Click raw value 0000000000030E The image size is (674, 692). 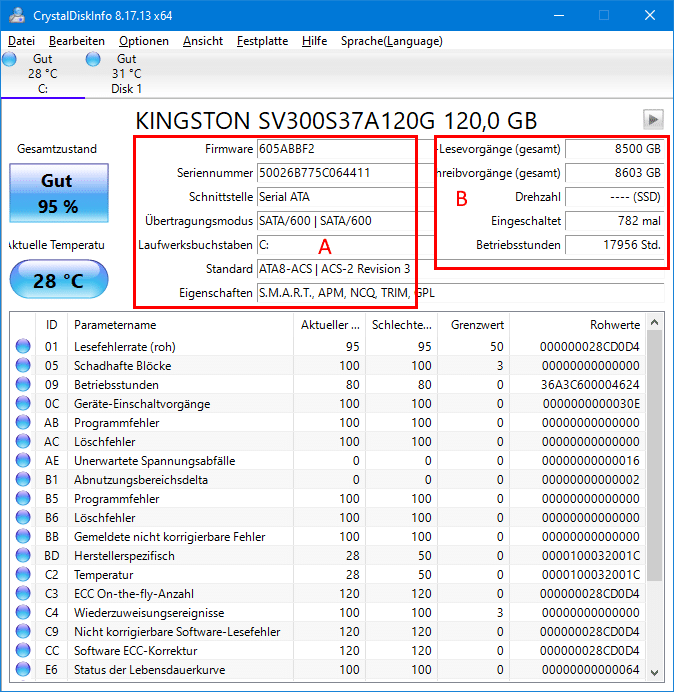tap(591, 403)
